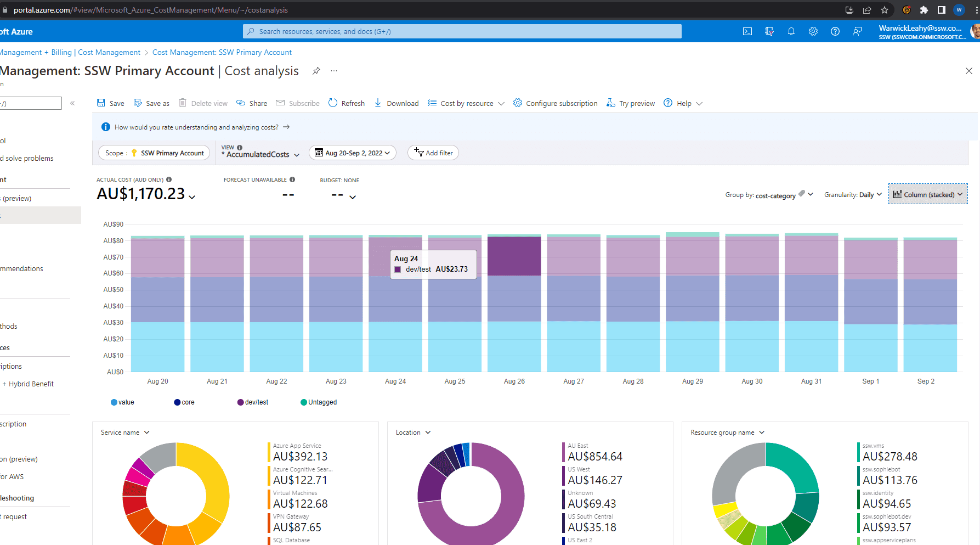Click the dark purple Aug 26 dev/test bar segment
This screenshot has width=980, height=545.
click(514, 256)
